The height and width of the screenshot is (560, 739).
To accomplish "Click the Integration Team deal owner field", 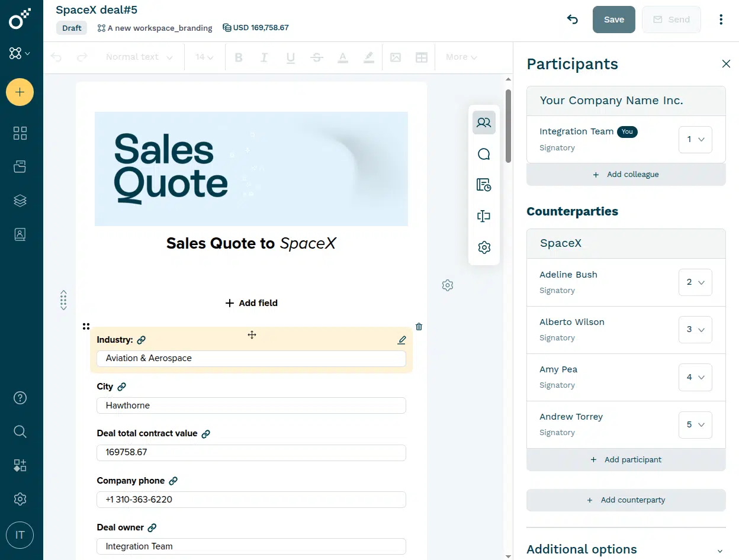I will click(251, 546).
